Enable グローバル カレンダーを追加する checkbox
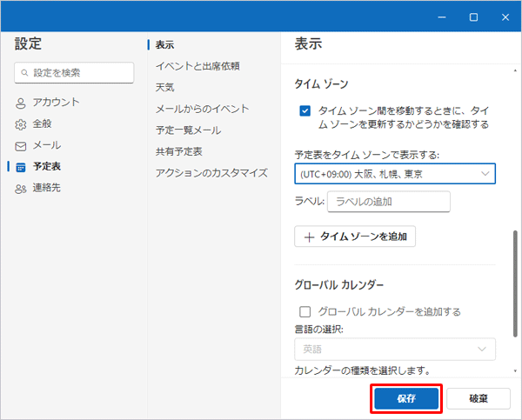Image resolution: width=522 pixels, height=420 pixels. click(x=305, y=312)
